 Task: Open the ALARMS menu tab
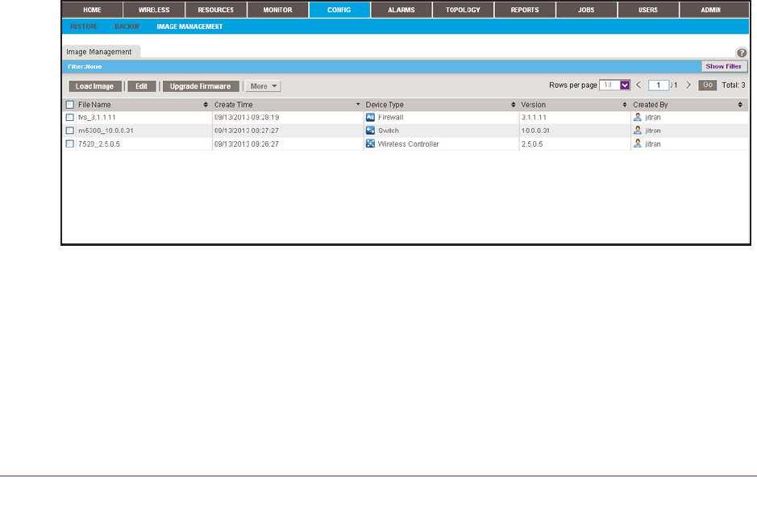(x=401, y=10)
